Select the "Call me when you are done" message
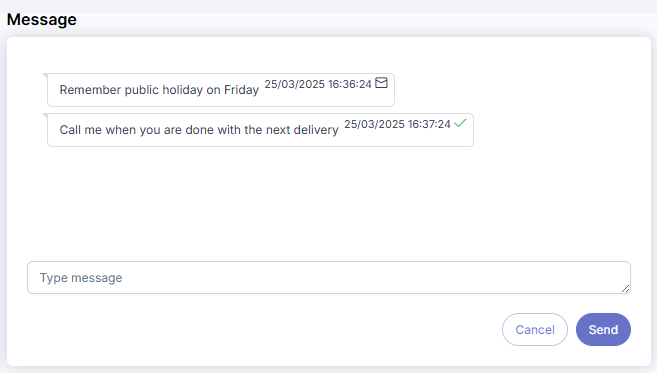The image size is (657, 373). point(260,130)
